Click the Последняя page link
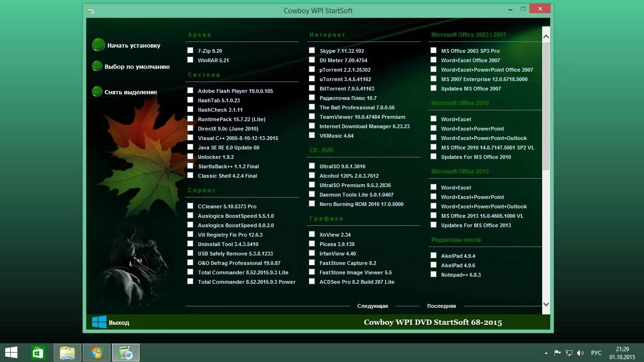The width and height of the screenshot is (644, 362). click(441, 306)
